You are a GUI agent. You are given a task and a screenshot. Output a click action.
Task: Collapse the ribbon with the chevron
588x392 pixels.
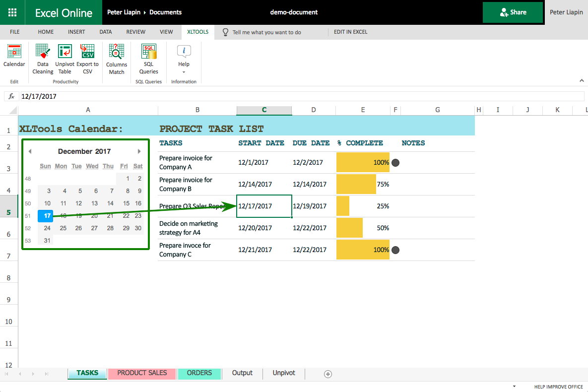click(x=582, y=81)
